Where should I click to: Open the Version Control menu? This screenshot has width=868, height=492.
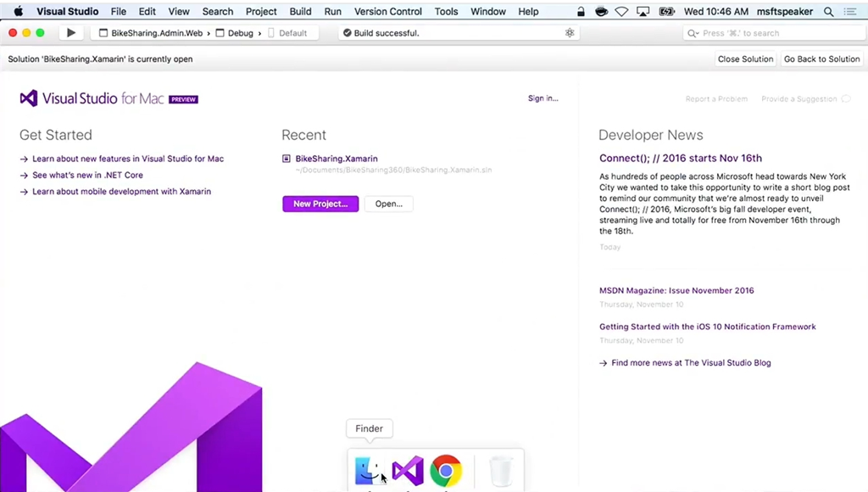click(x=388, y=11)
